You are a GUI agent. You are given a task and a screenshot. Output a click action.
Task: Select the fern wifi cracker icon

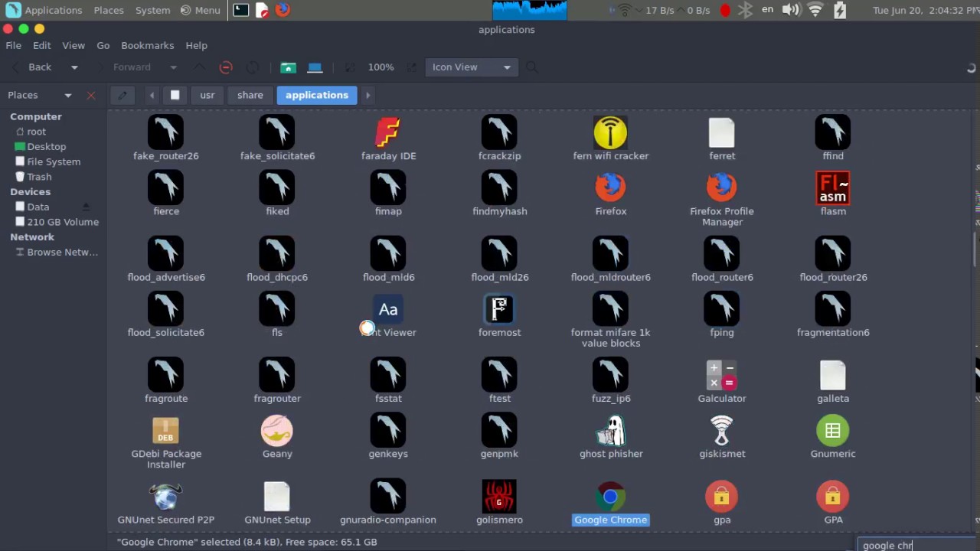[610, 133]
